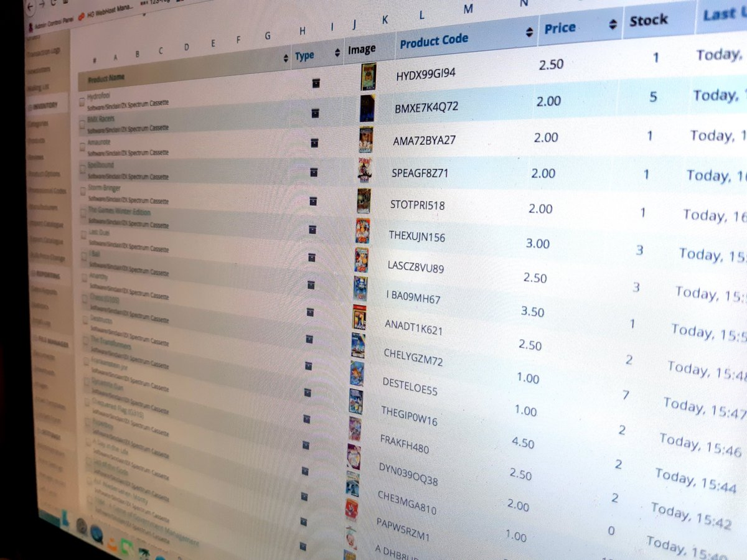Tick checkbox beside The Games Winter Edition

84,213
